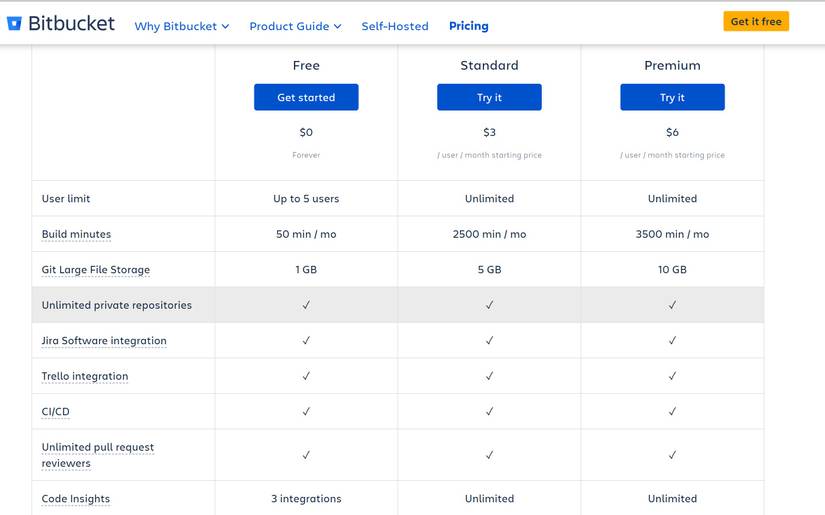Click Free checkmark for Unlimited private repositories
825x515 pixels.
(x=306, y=305)
